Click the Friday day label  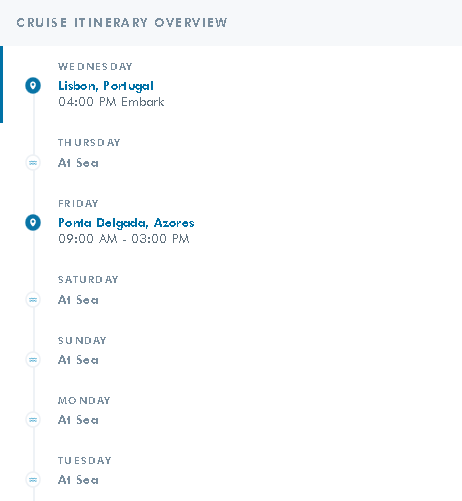point(78,203)
